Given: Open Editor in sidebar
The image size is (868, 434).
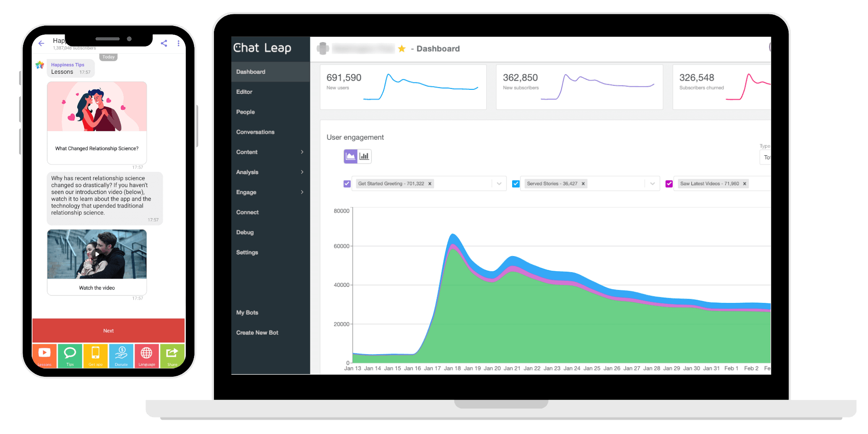Looking at the screenshot, I should [x=270, y=92].
